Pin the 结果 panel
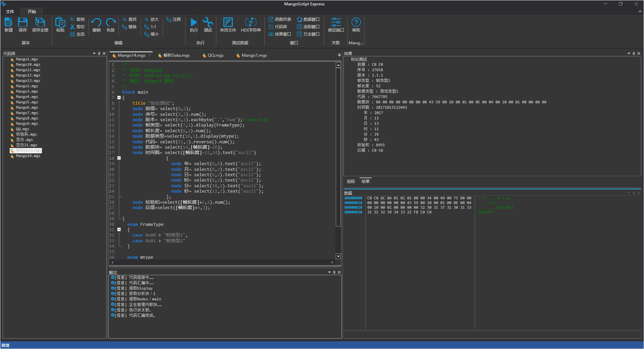 tap(634, 53)
